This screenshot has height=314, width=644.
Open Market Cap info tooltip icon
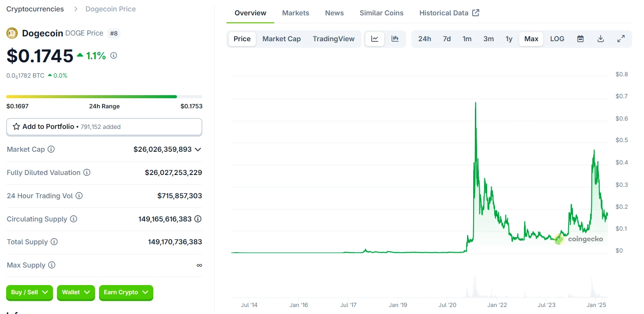[x=51, y=149]
